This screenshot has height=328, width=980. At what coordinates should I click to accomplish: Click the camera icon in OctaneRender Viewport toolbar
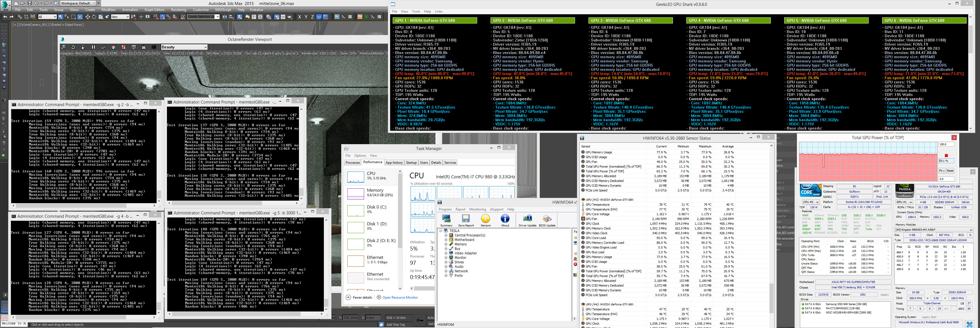point(154,47)
